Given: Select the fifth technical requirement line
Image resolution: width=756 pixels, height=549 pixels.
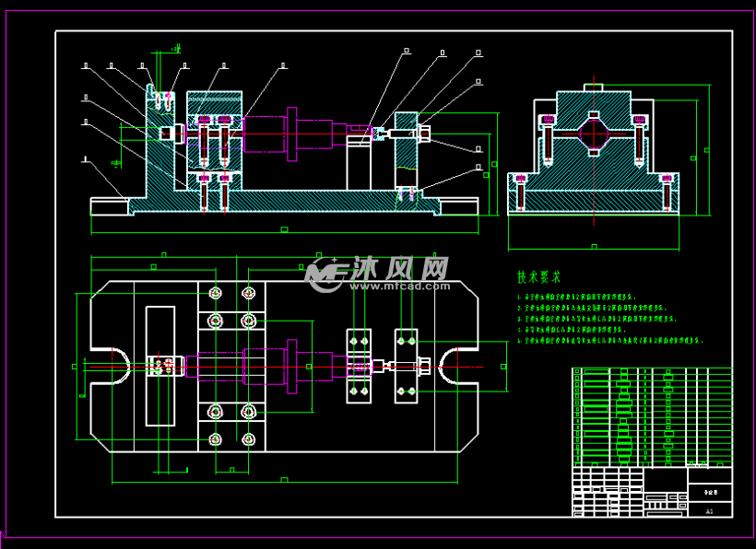Looking at the screenshot, I should [610, 340].
